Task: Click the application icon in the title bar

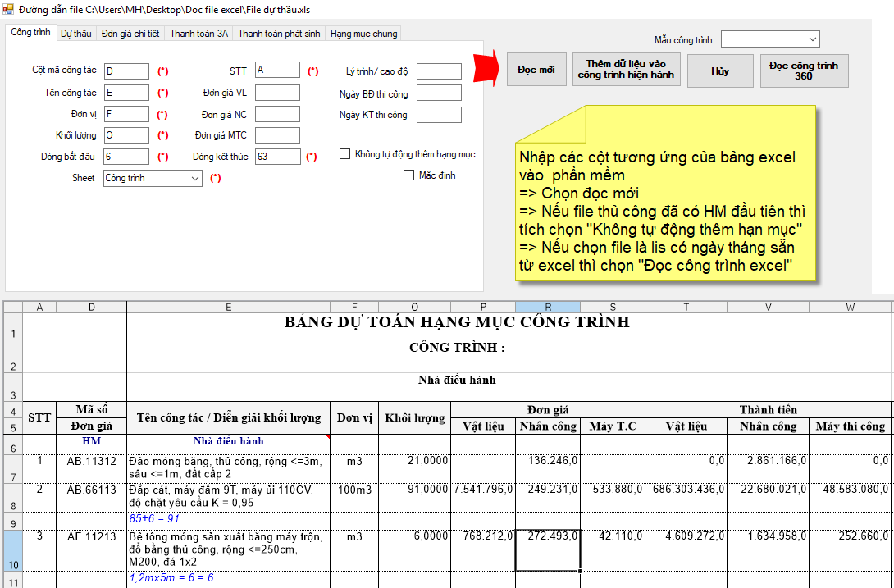Action: coord(8,10)
